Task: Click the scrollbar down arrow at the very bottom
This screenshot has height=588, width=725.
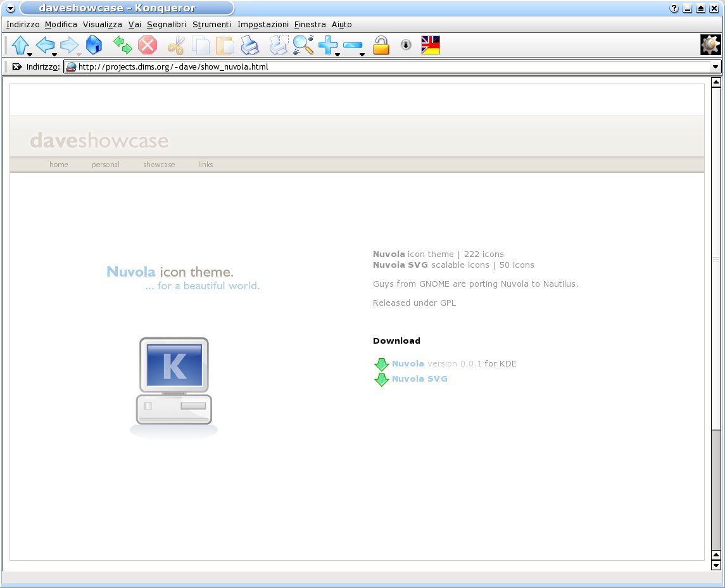Action: [x=716, y=565]
